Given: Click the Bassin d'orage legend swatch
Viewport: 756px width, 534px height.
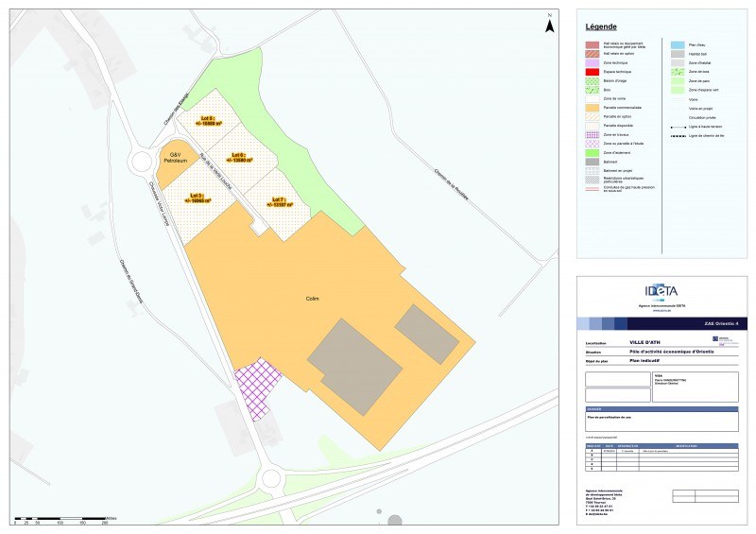Looking at the screenshot, I should 593,81.
